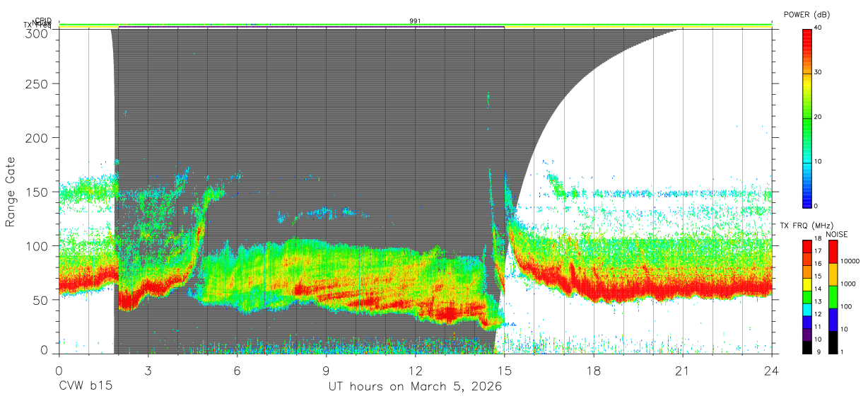Click the rainbow power gradient colorbar

[807, 117]
